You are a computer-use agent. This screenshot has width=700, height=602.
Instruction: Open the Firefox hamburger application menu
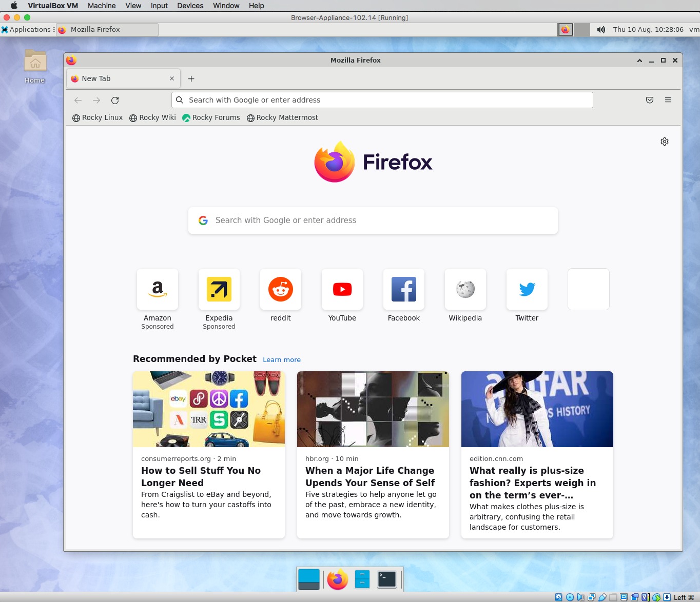[x=668, y=100]
